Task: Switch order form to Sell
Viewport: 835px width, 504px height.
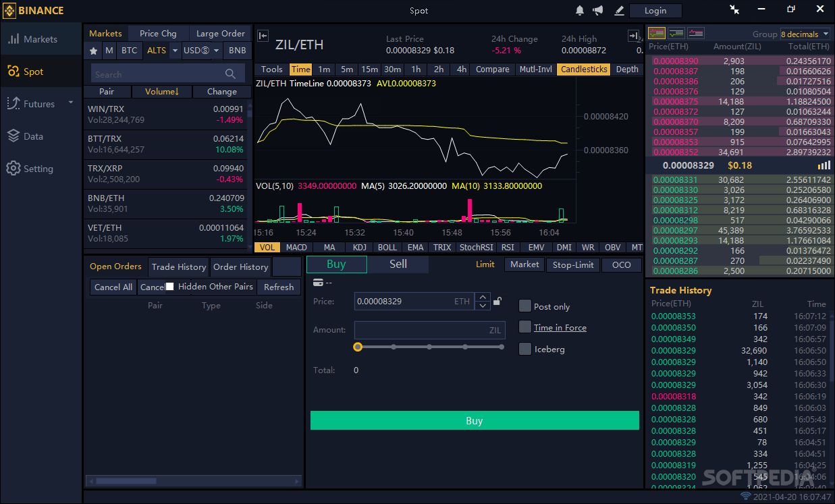Action: (398, 264)
